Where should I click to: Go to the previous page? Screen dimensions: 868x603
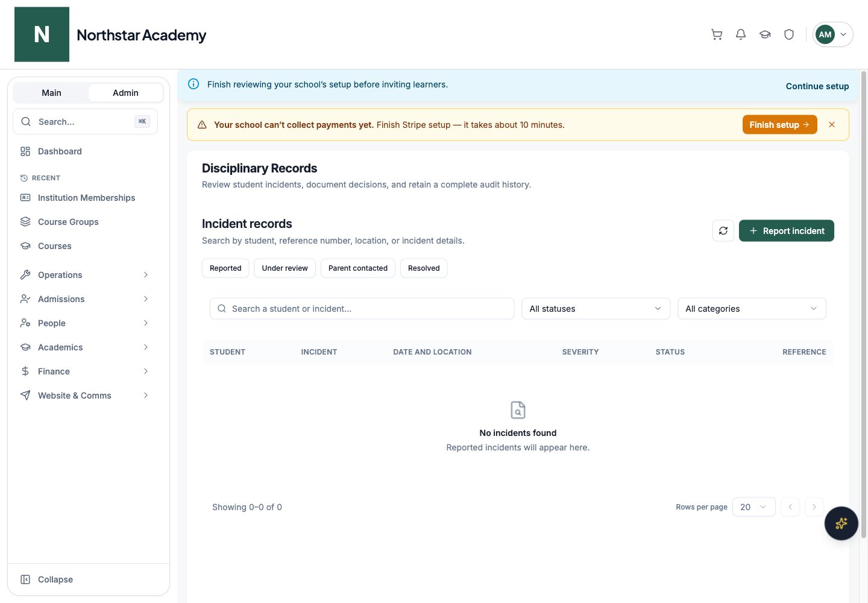point(790,507)
